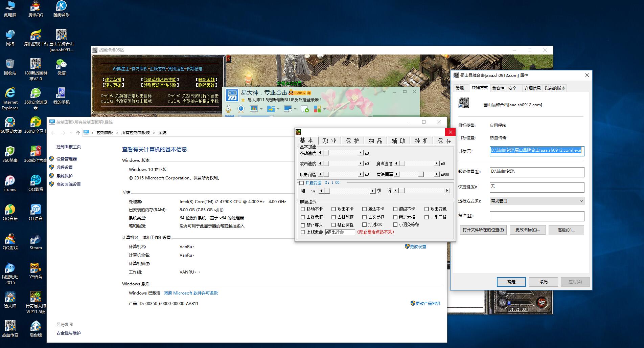The width and height of the screenshot is (644, 348).
Task: Click right arrow of 移动速度 slider
Action: pyautogui.click(x=361, y=153)
